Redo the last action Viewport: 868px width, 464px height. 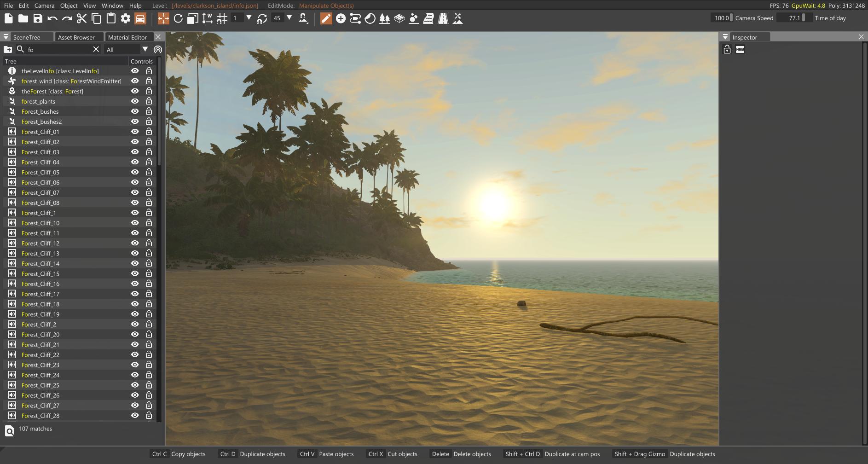(67, 18)
